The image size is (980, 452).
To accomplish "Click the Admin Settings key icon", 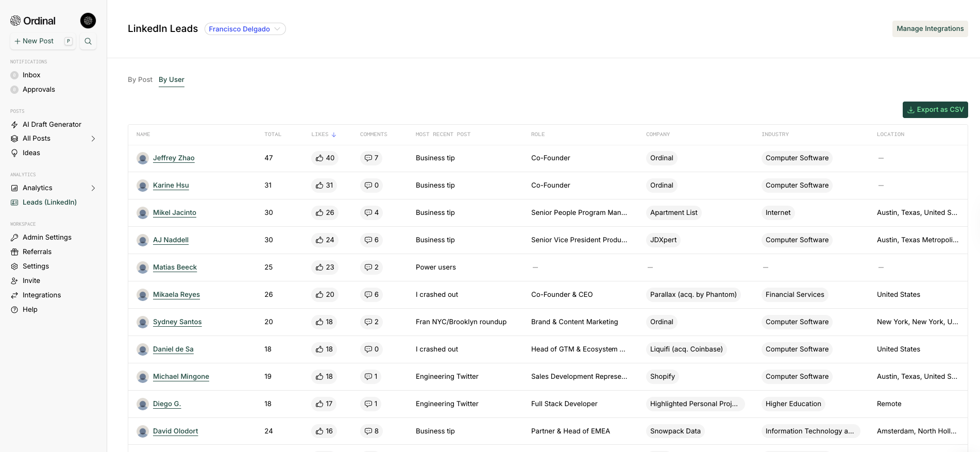I will [x=14, y=238].
